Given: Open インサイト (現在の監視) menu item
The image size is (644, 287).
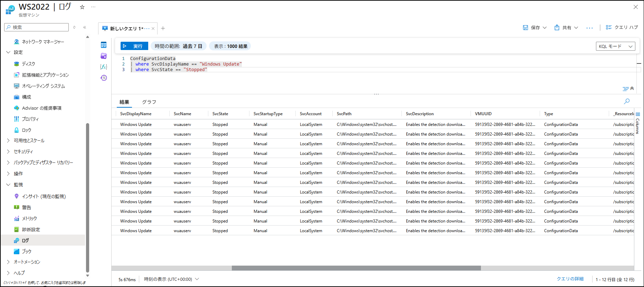Looking at the screenshot, I should tap(44, 196).
